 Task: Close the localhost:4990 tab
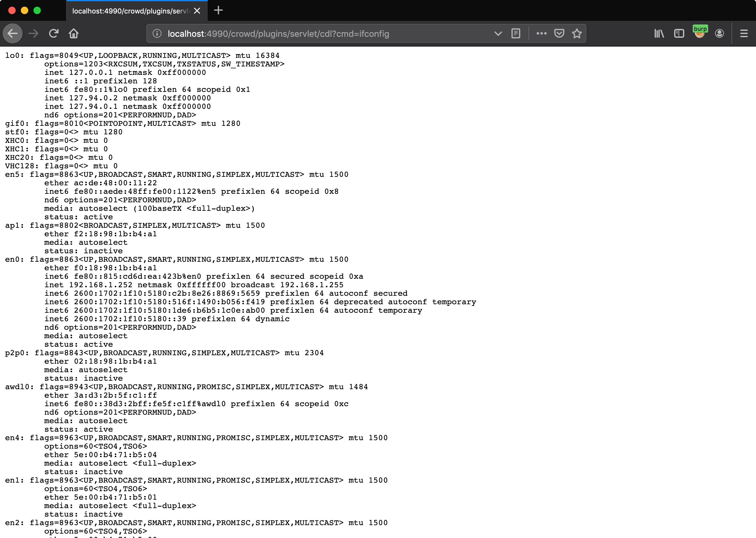click(197, 11)
